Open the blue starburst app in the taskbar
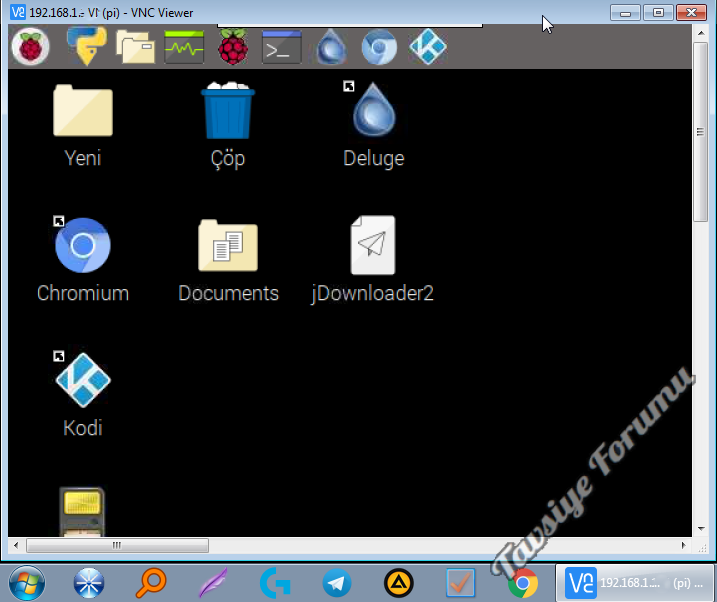The height and width of the screenshot is (602, 717). click(89, 583)
